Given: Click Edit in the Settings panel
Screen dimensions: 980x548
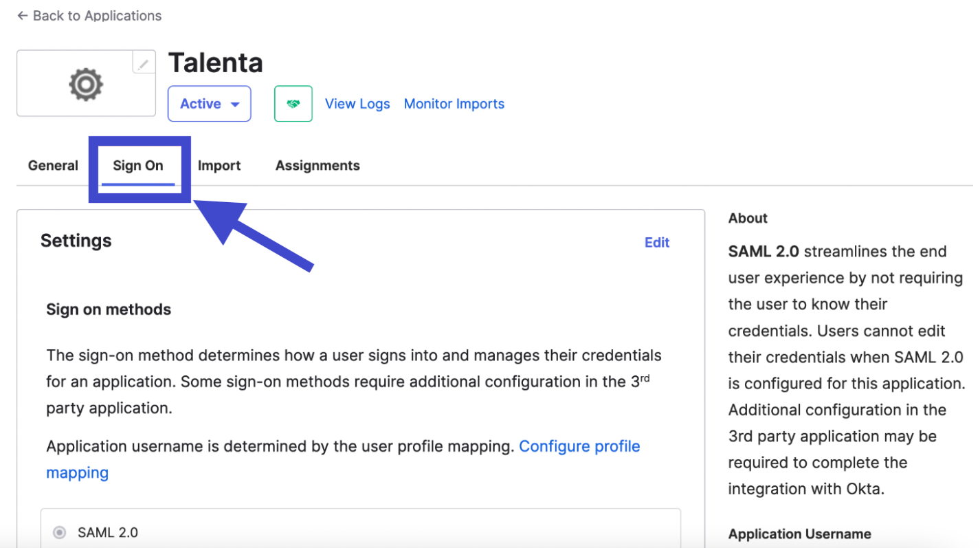Looking at the screenshot, I should coord(656,243).
